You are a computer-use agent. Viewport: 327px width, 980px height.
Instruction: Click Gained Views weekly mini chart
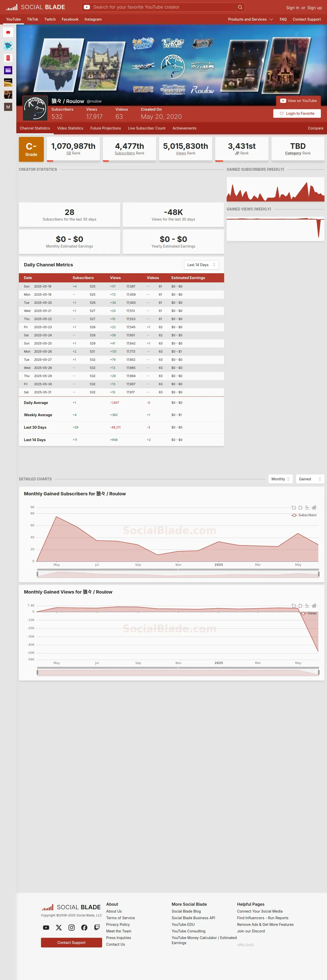tap(275, 229)
